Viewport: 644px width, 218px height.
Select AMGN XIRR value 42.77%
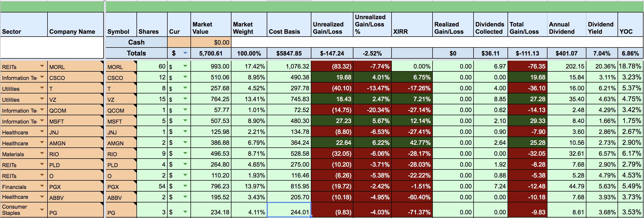click(412, 142)
